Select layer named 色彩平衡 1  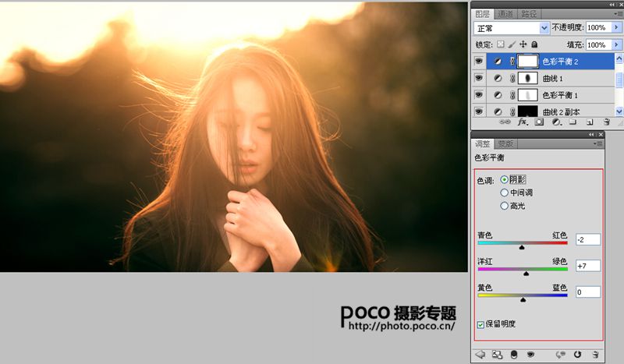[x=560, y=95]
